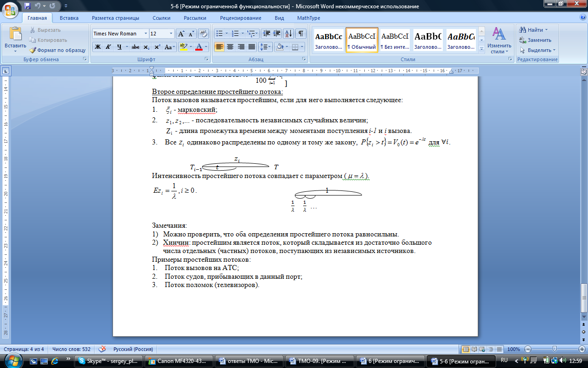The image size is (588, 368).
Task: Toggle strikethrough formatting
Action: (136, 47)
